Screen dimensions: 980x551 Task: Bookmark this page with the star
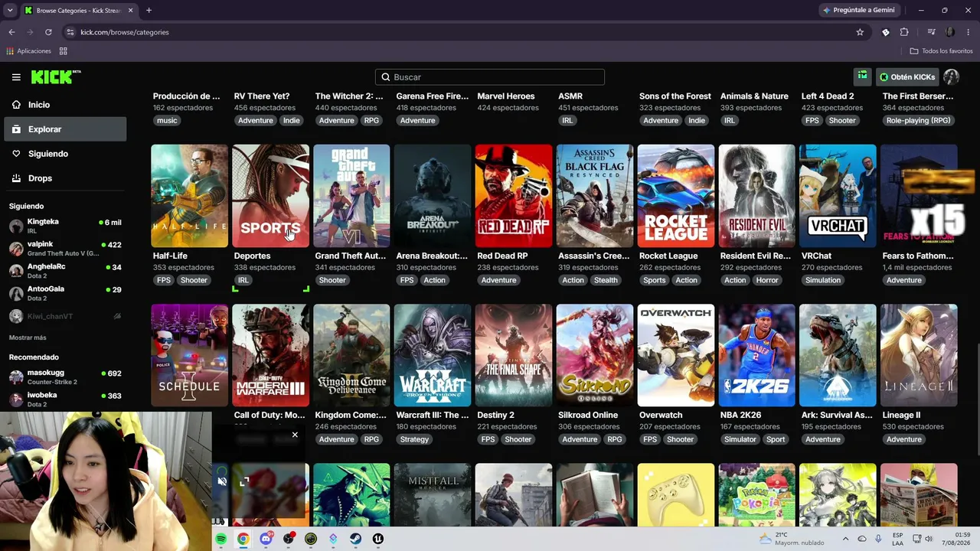coord(860,32)
